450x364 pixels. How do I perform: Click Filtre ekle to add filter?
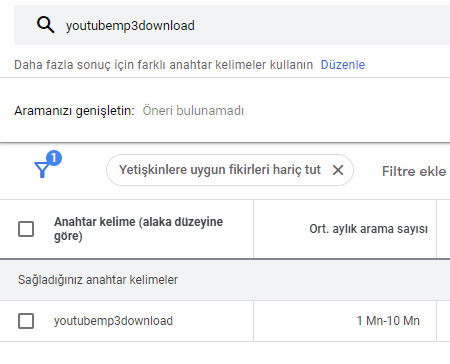pyautogui.click(x=414, y=171)
